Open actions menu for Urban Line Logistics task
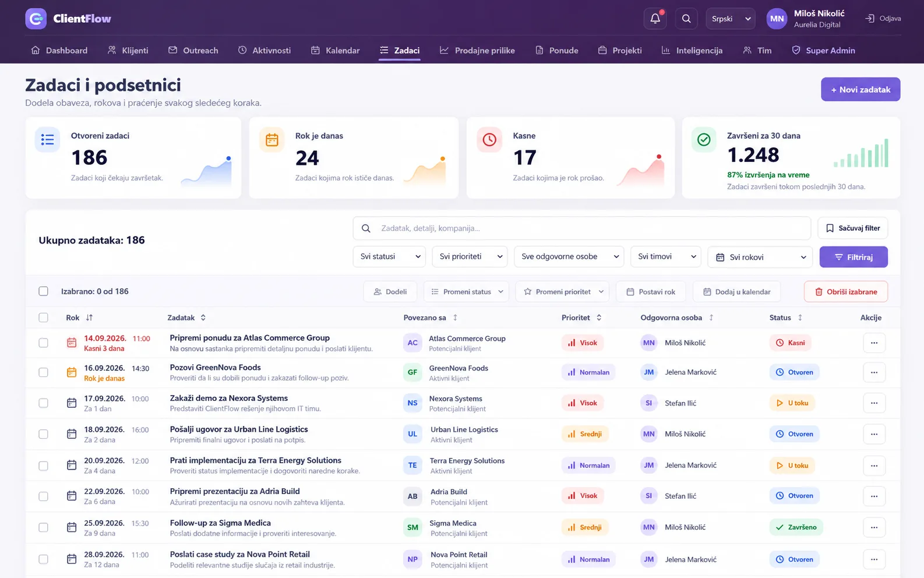This screenshot has width=924, height=578. coord(874,434)
